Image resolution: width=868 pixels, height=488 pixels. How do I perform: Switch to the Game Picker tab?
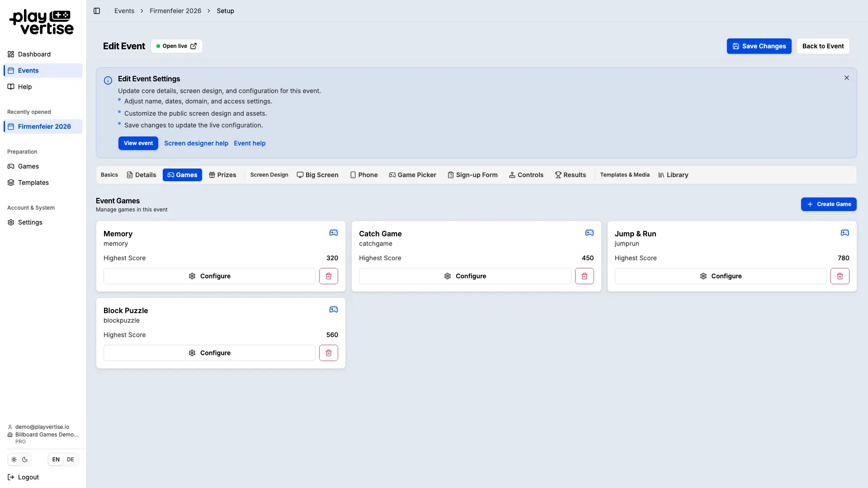[x=412, y=175]
